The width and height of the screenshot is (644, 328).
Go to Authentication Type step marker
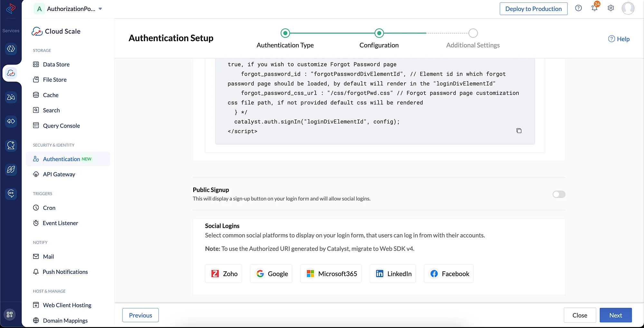tap(285, 33)
